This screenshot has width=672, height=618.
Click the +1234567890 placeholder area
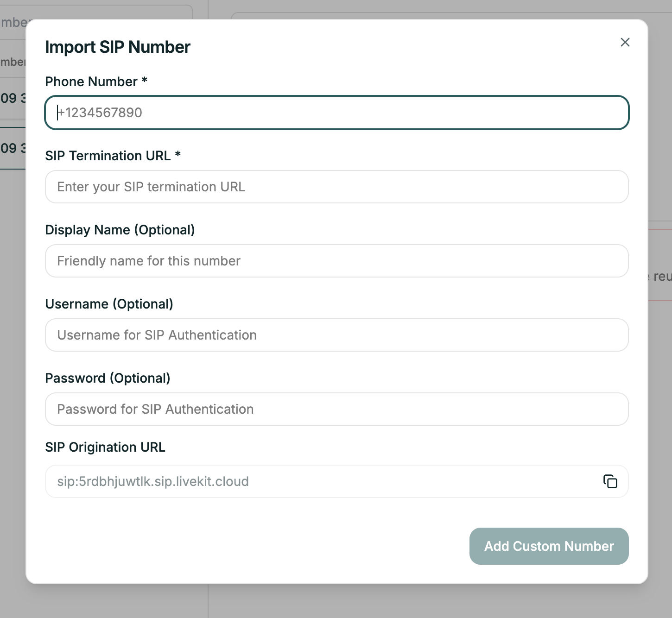99,113
